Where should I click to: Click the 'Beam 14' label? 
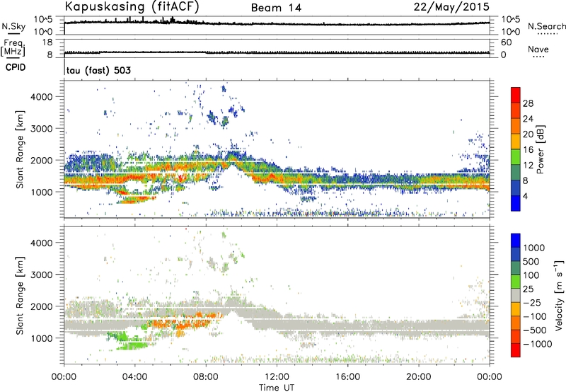tap(276, 8)
